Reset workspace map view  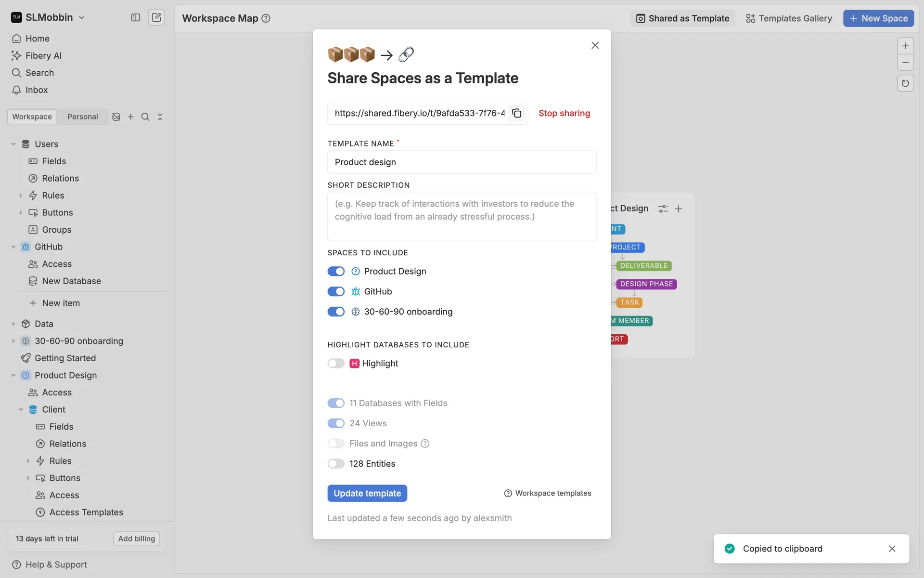905,83
